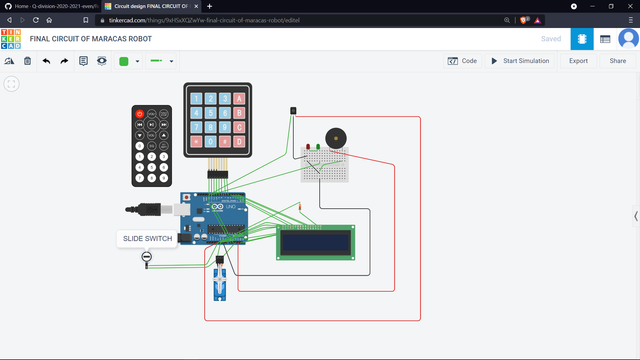Viewport: 640px width, 360px height.
Task: Go back in browser
Action: coord(9,20)
